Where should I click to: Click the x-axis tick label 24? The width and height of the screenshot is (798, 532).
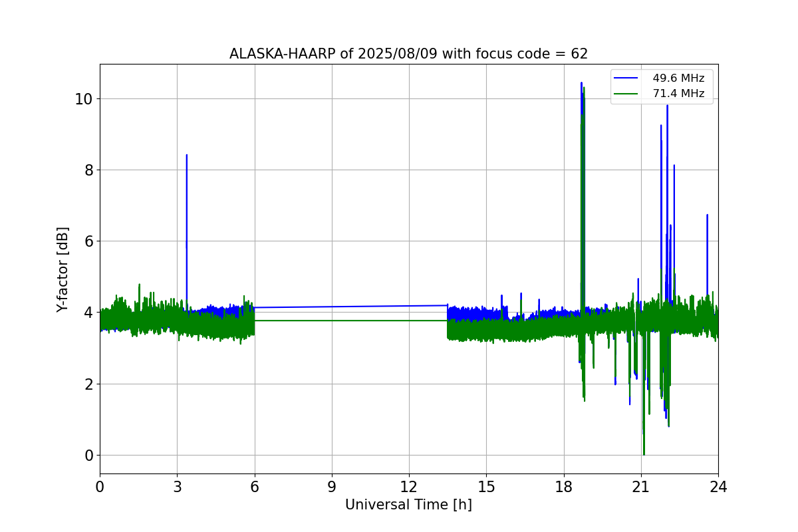click(718, 486)
